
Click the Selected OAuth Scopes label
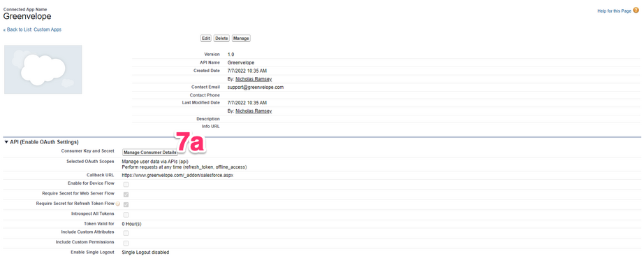point(90,162)
